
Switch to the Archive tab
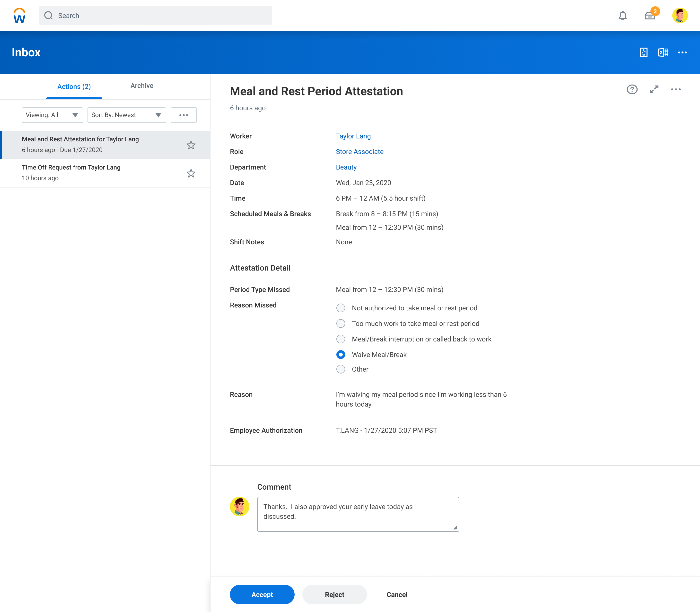(x=142, y=86)
